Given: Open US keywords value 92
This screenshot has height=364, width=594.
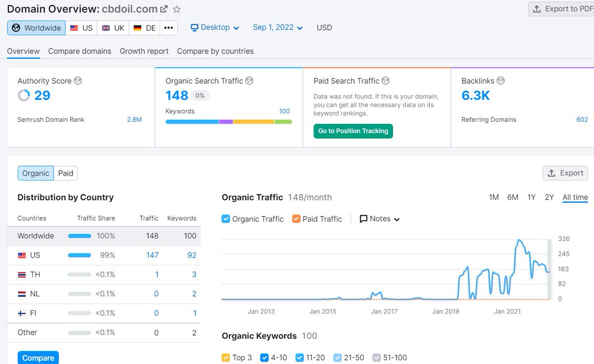Looking at the screenshot, I should 192,255.
